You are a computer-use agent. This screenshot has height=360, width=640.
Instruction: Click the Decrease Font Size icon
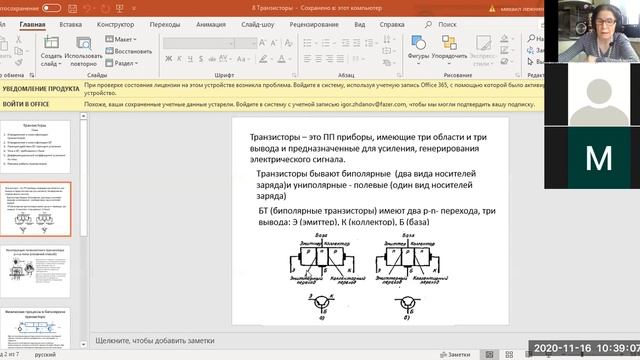pos(275,43)
